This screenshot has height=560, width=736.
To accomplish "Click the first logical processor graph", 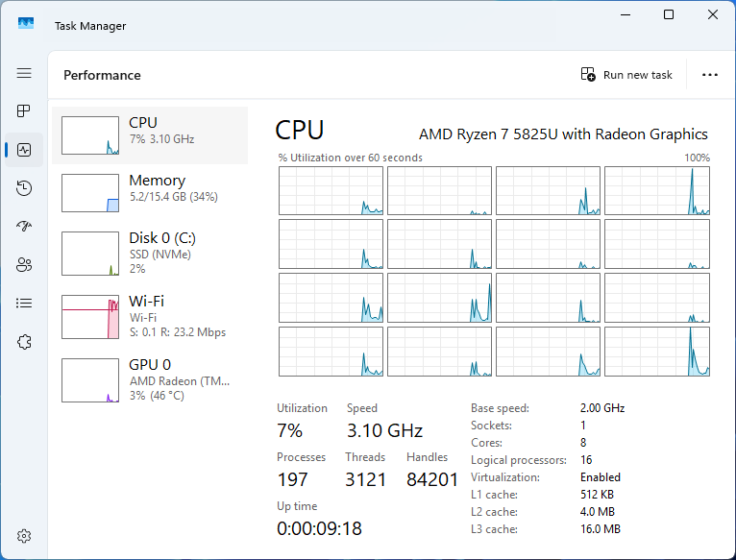I will coord(331,191).
